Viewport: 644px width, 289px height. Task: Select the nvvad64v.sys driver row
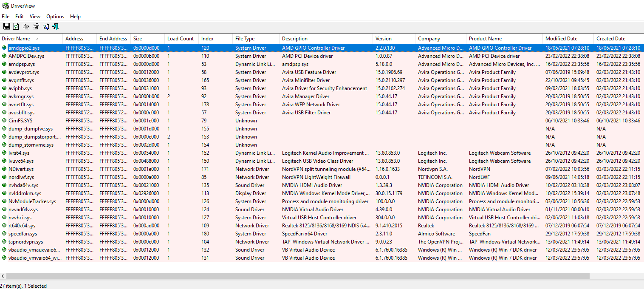(322, 210)
